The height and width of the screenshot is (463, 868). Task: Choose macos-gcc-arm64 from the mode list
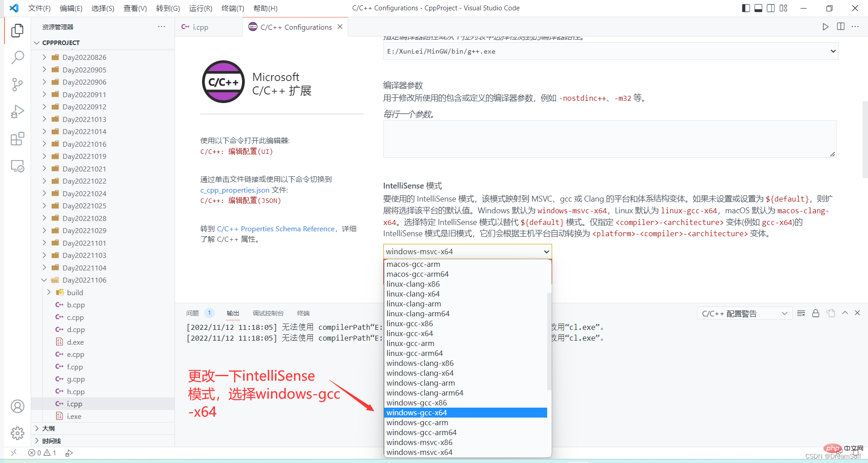466,274
